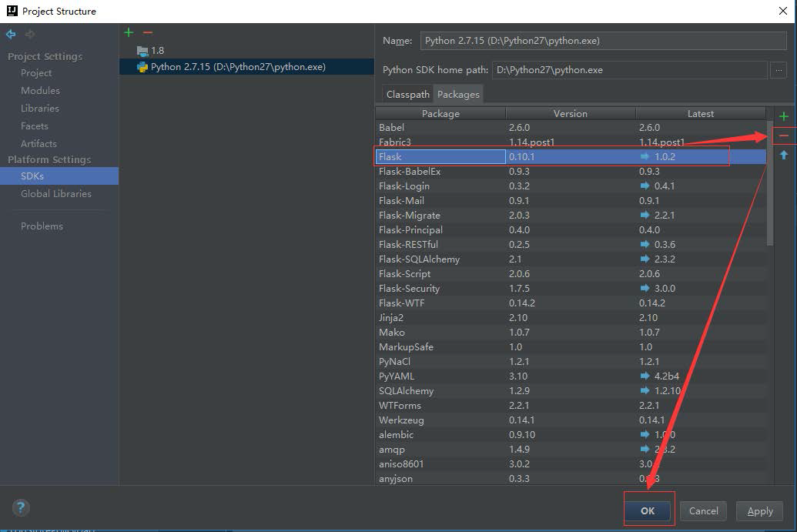Select the Python 2.7.15 SDK entry

[246, 66]
